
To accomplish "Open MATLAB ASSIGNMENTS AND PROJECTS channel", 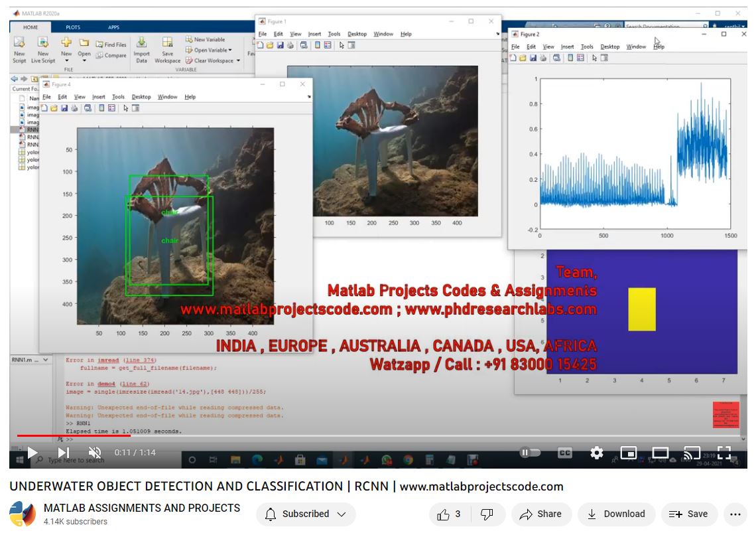I will click(x=142, y=508).
